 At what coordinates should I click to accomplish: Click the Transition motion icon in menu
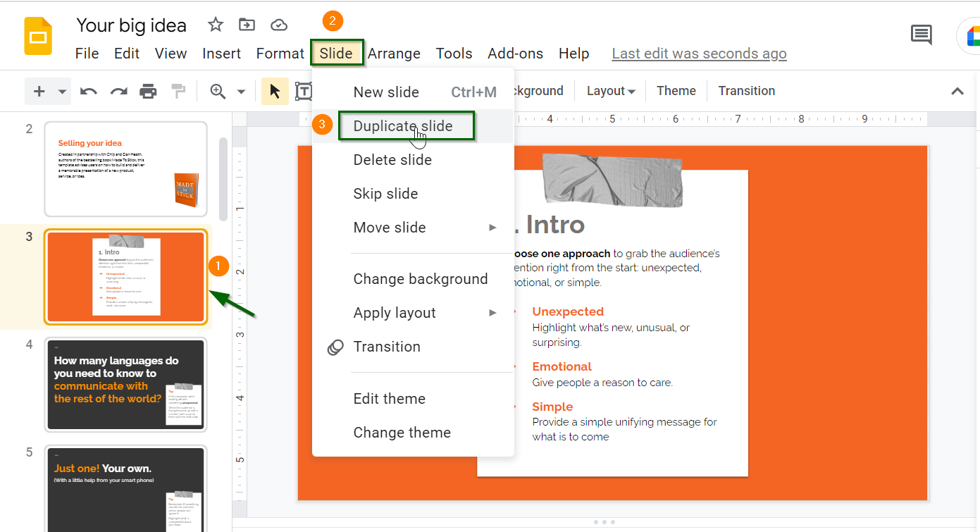tap(336, 347)
